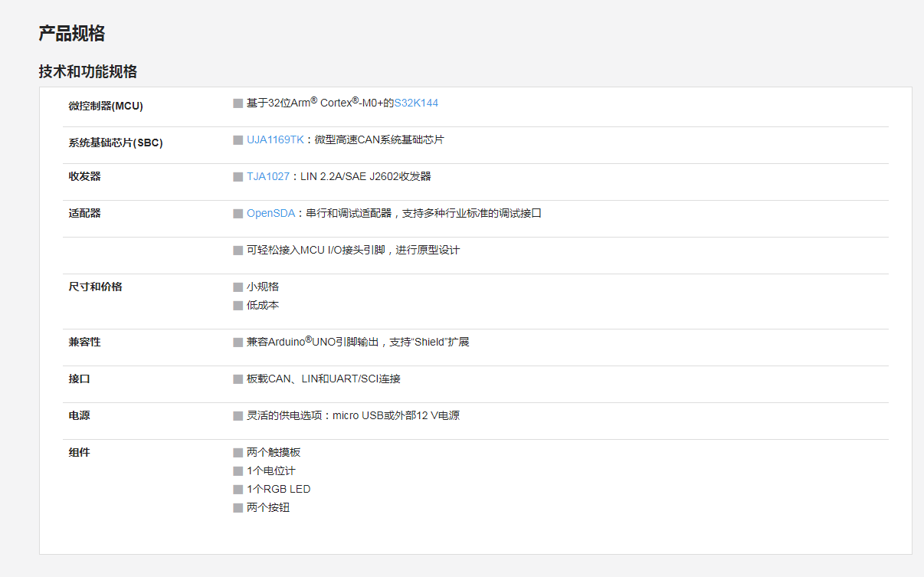Screen dimensions: 924x577
Task: Click the square bullet beside S32K144 entry
Action: [238, 103]
